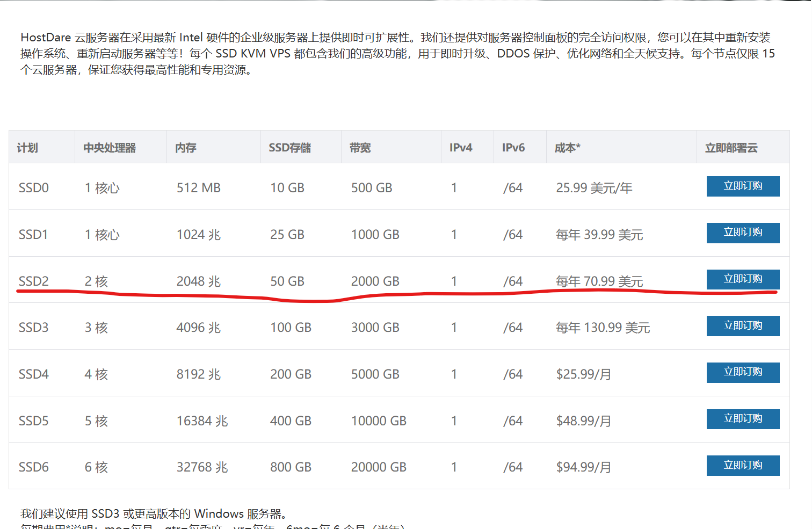Image resolution: width=812 pixels, height=529 pixels.
Task: Click the 每年 39.99 美元 price
Action: click(599, 235)
